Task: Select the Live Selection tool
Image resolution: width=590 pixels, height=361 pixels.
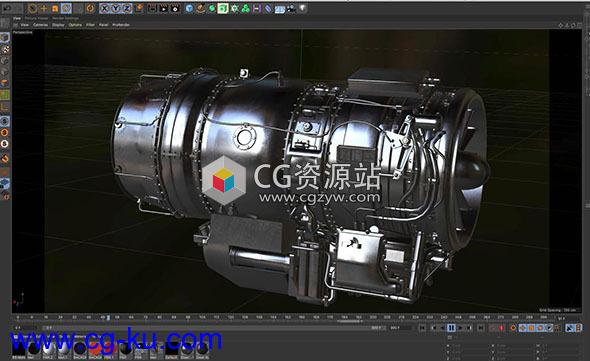Action: point(32,8)
